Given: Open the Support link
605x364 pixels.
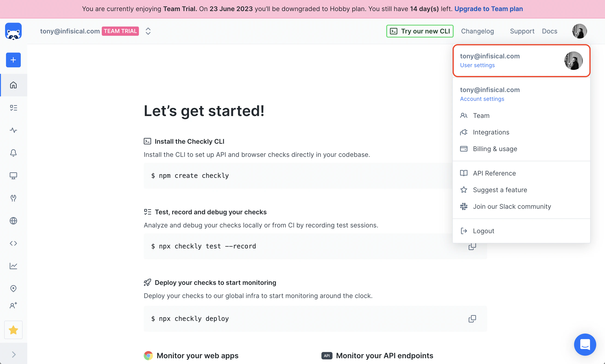Looking at the screenshot, I should coord(522,31).
